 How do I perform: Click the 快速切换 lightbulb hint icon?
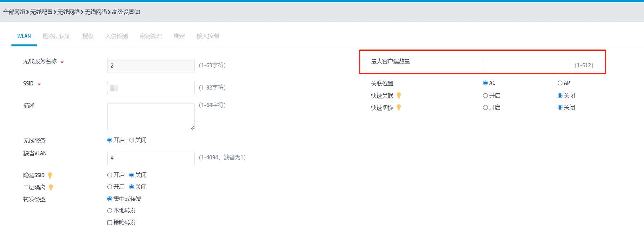pos(399,108)
